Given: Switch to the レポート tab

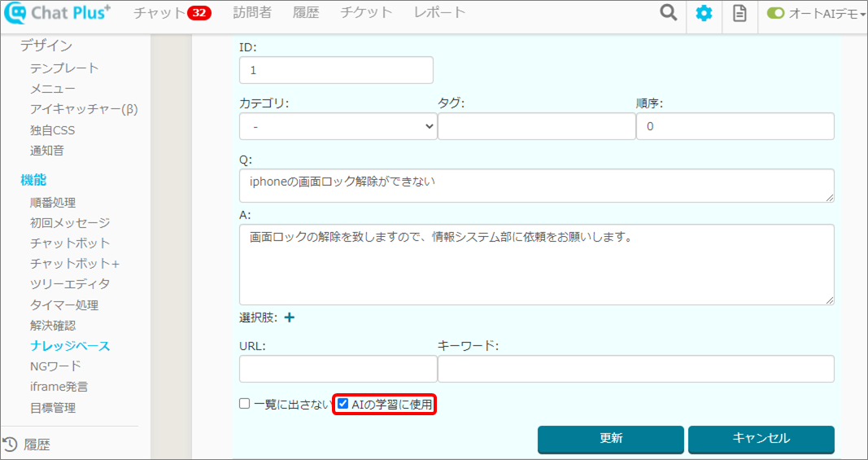Looking at the screenshot, I should 439,13.
